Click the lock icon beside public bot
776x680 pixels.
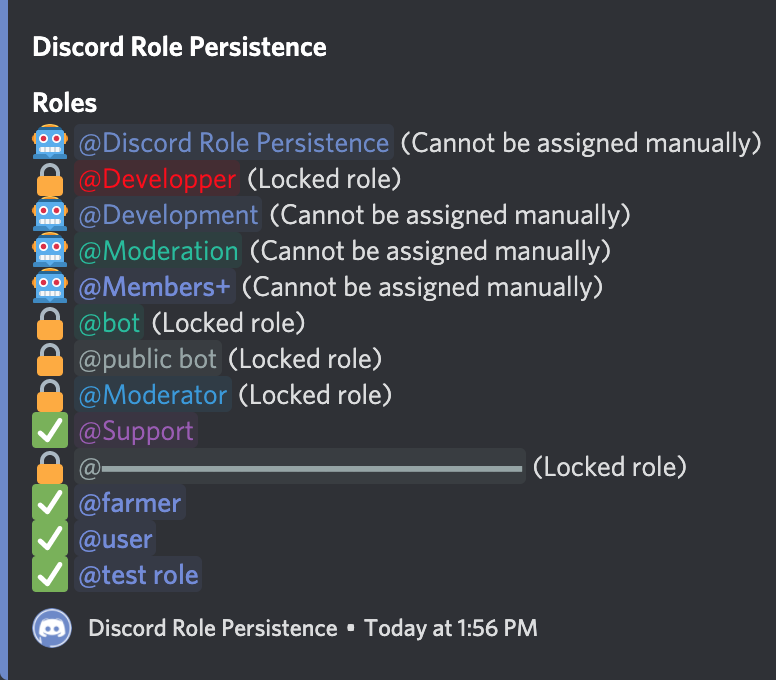point(50,360)
